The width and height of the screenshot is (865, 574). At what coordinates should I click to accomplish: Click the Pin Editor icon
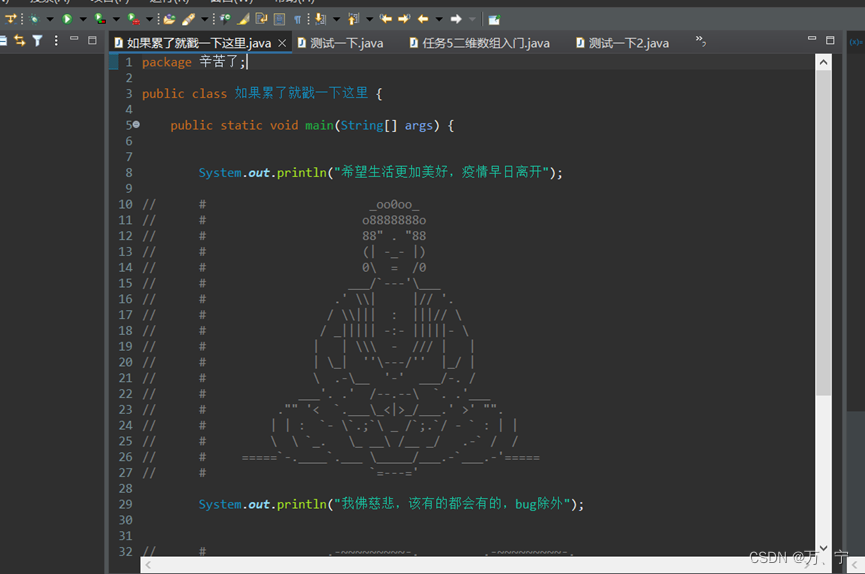(x=494, y=20)
